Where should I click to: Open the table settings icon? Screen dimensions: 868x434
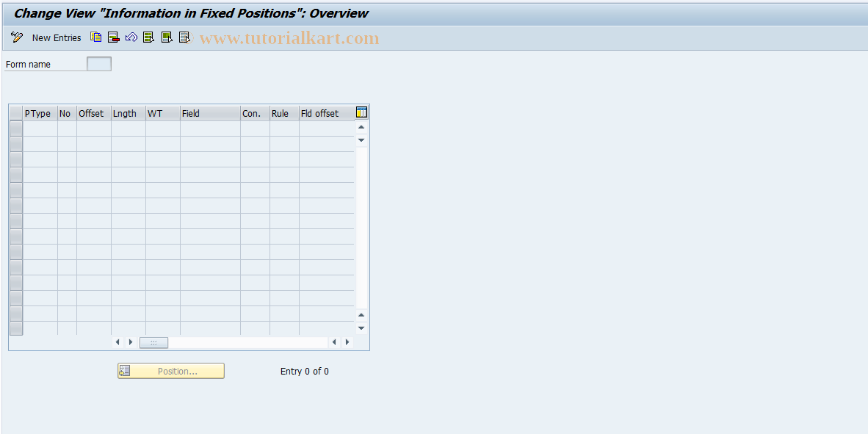361,112
